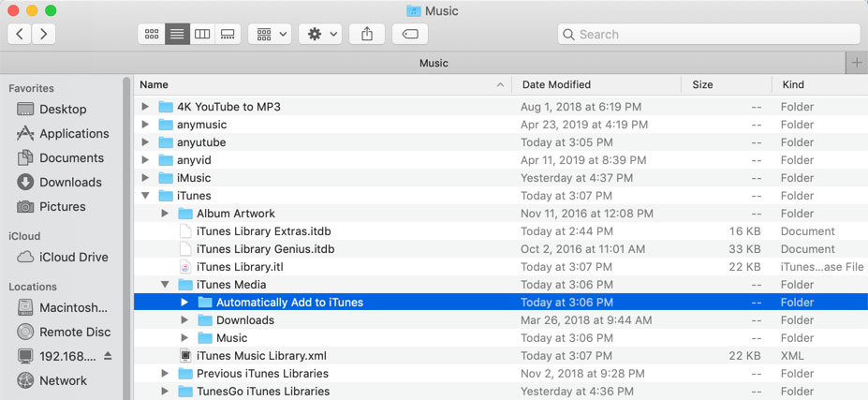The width and height of the screenshot is (868, 400).
Task: Go forward with the right arrow button
Action: (x=44, y=35)
